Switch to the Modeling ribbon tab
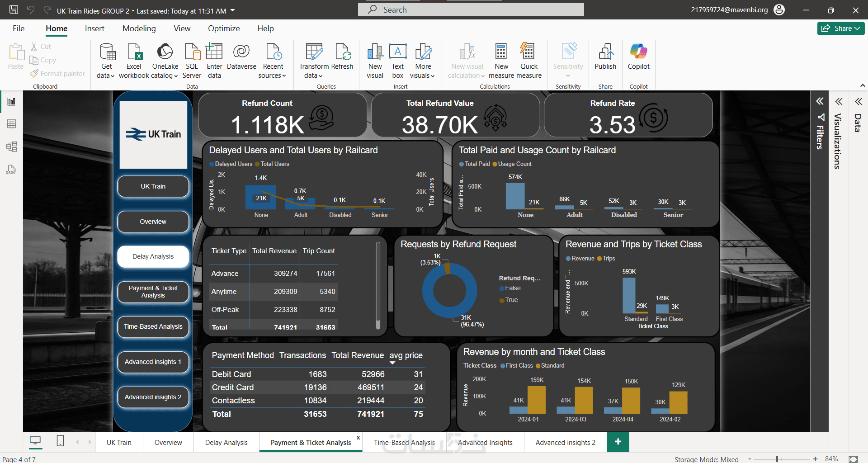This screenshot has height=463, width=868. point(139,28)
